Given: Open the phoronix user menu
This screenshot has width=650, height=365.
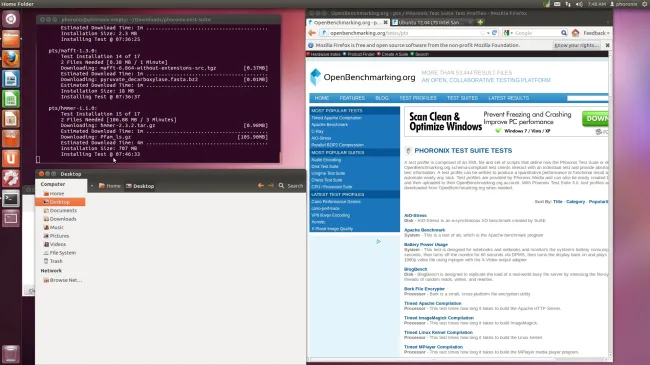Looking at the screenshot, I should coord(624,4).
